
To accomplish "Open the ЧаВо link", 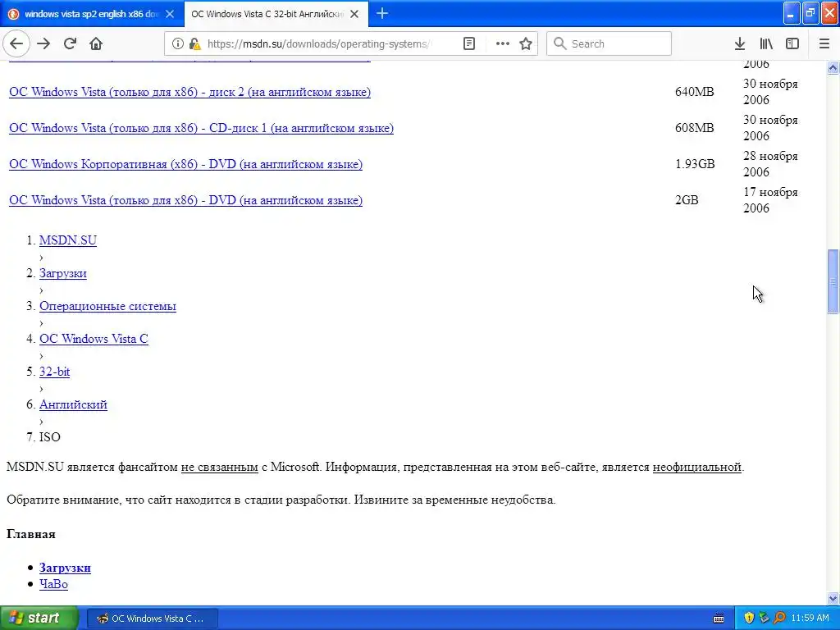I will pyautogui.click(x=53, y=584).
